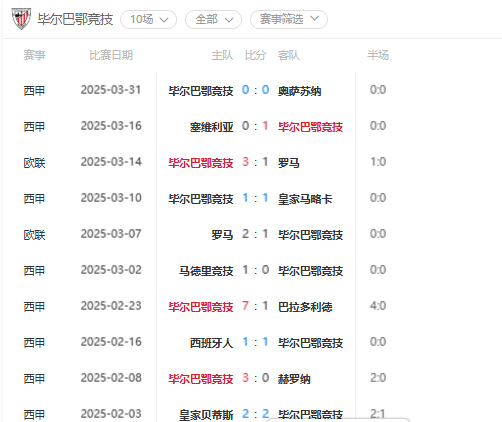Click the 毕尔巴鄂竞技 team name in the header

[x=75, y=19]
